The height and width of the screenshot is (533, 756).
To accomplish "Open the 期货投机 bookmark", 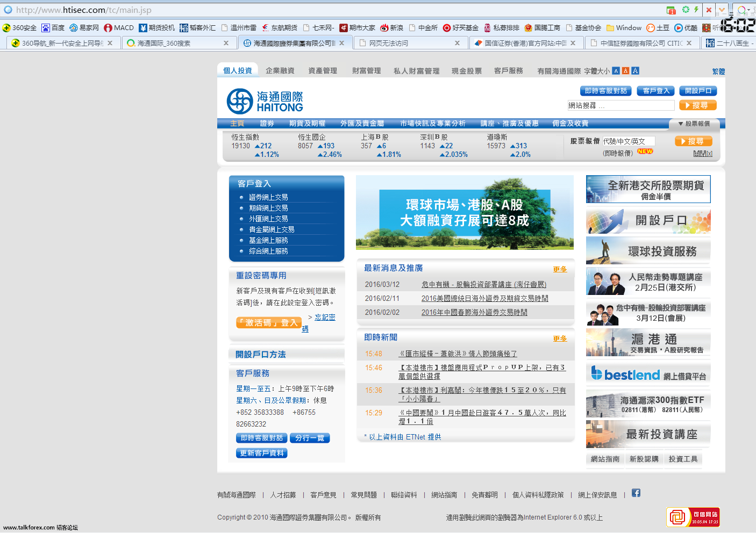I will click(156, 28).
